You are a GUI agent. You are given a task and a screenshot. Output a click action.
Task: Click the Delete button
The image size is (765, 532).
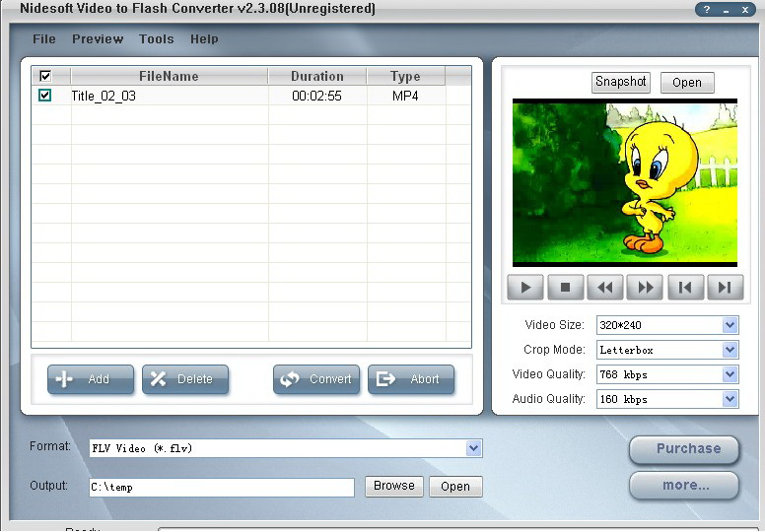pyautogui.click(x=185, y=379)
